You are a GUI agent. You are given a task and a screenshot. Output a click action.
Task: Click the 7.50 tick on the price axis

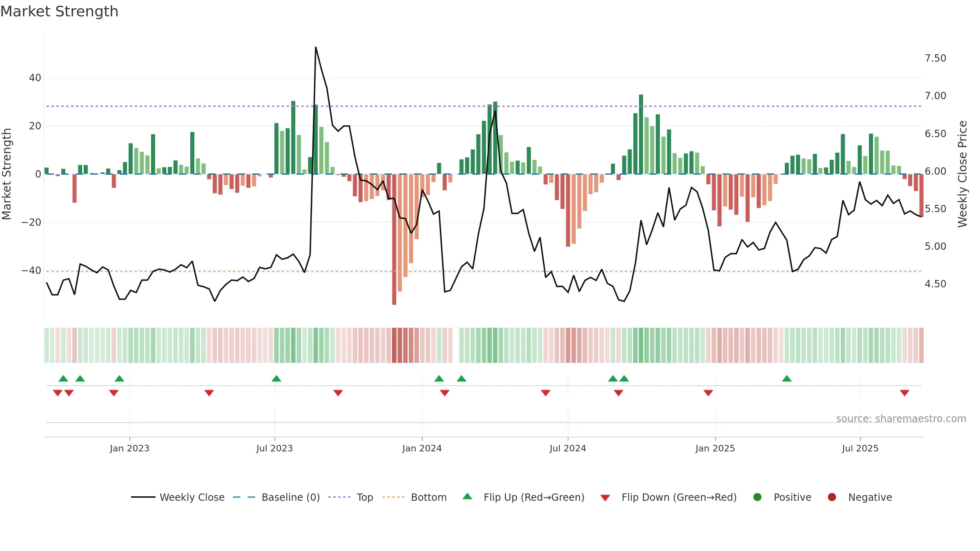coord(935,58)
